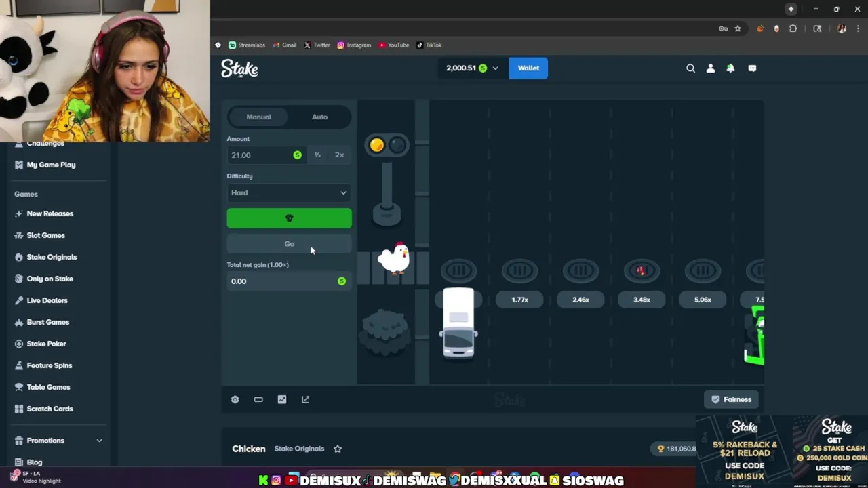Click the password key icon in address bar

pyautogui.click(x=723, y=28)
